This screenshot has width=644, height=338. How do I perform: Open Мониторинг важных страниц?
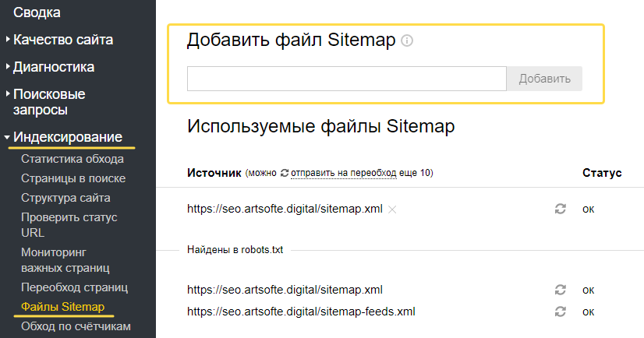(x=65, y=260)
